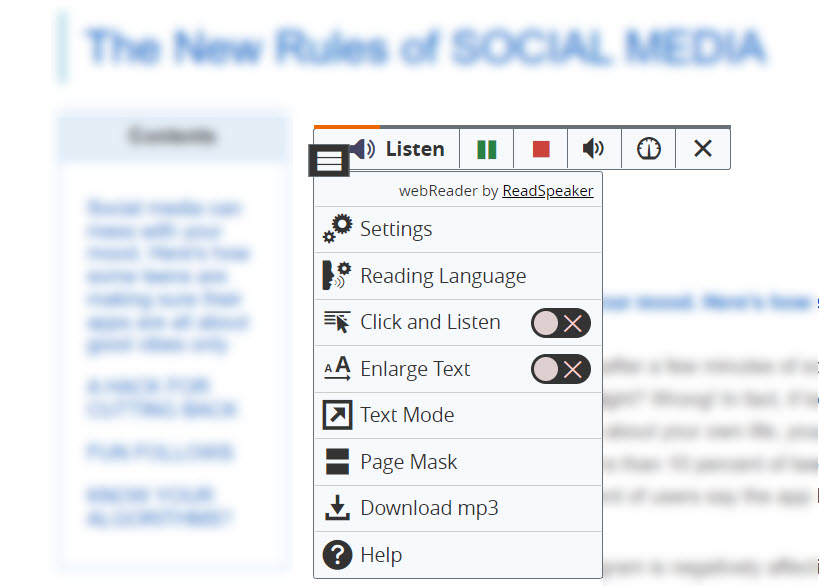The image size is (819, 586).
Task: Open the reading speed gauge
Action: click(x=648, y=149)
